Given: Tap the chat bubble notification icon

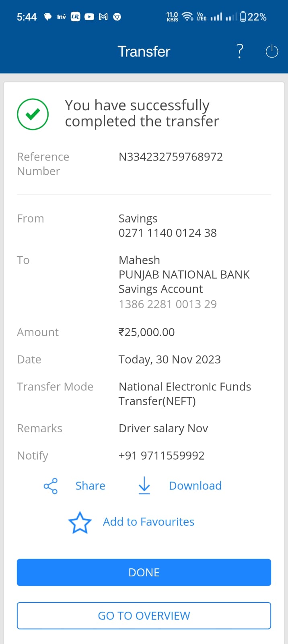Looking at the screenshot, I should 47,17.
